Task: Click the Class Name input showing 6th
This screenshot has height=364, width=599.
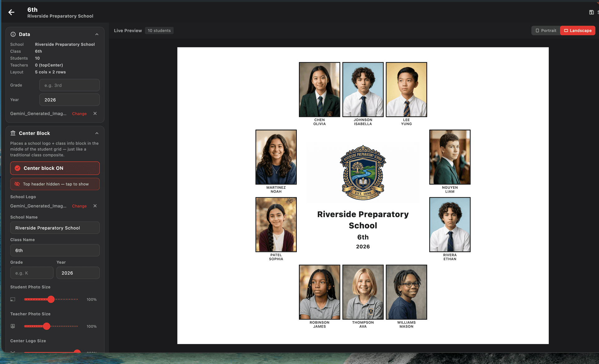Action: [x=55, y=250]
